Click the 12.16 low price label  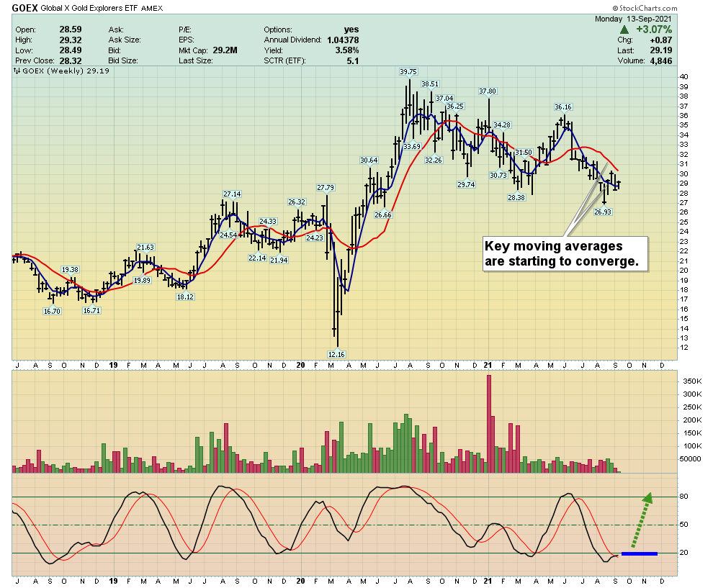tap(336, 354)
